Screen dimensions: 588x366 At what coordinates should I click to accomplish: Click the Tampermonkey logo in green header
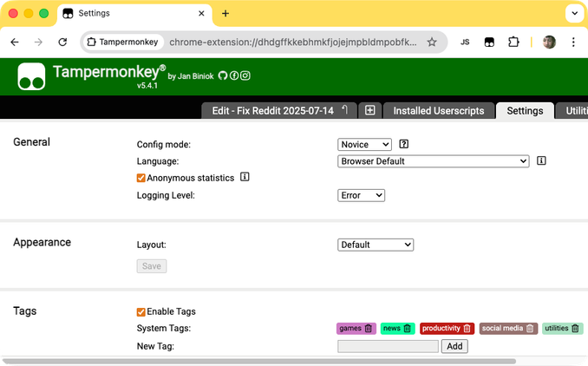coord(31,76)
